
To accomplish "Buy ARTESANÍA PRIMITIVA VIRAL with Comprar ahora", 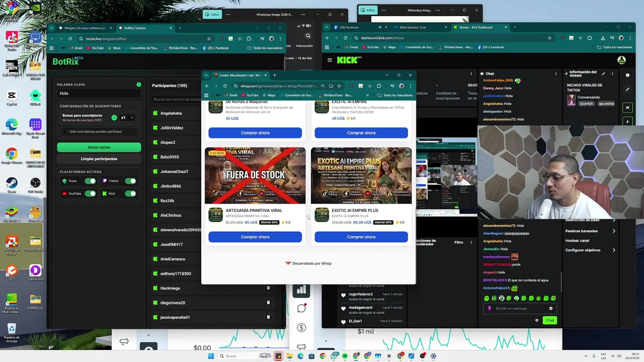I will tap(255, 237).
